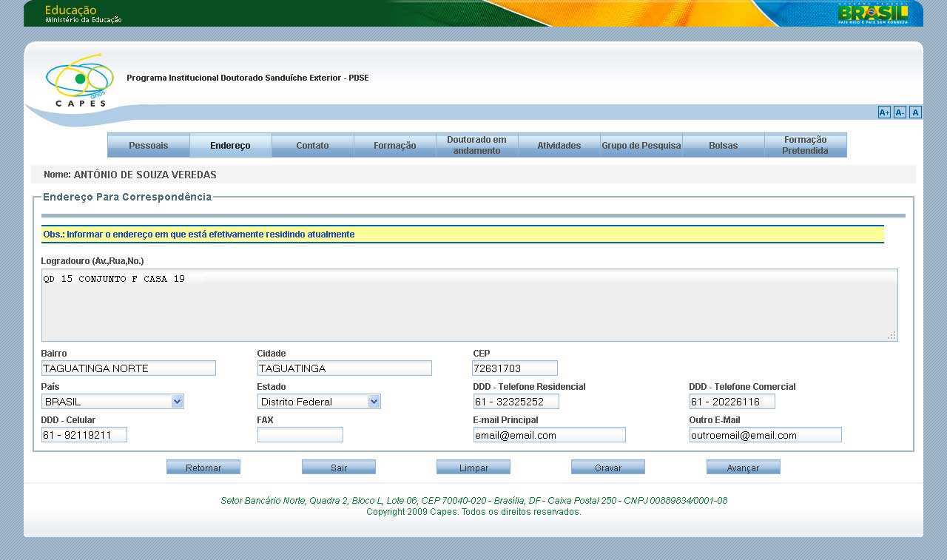Save data with Gravar button

(608, 468)
